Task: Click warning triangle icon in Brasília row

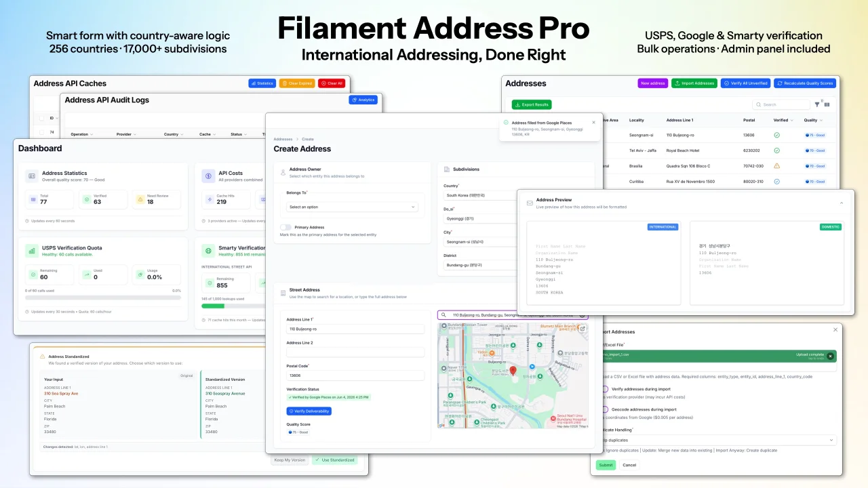Action: coord(776,165)
